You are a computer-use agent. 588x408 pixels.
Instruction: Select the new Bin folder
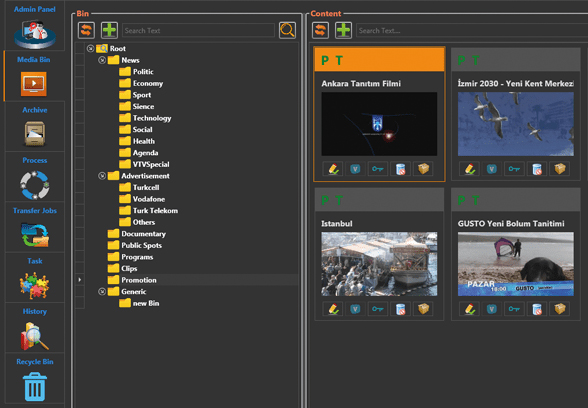139,303
